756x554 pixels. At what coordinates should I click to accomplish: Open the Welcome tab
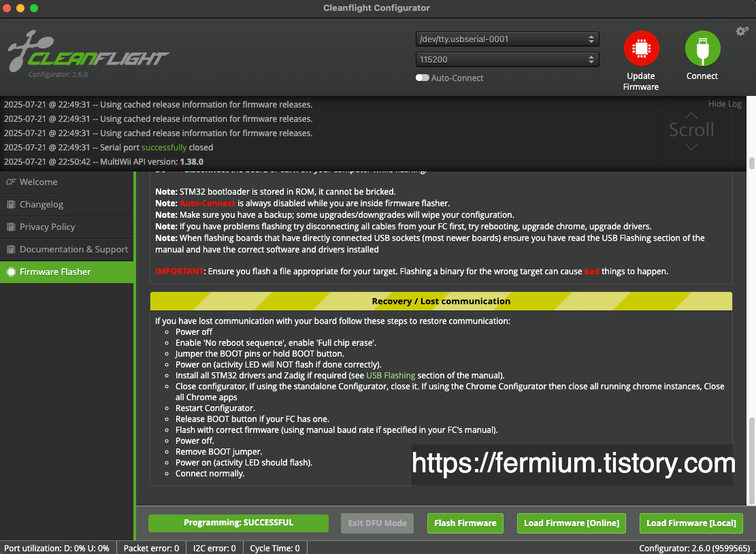coord(67,182)
